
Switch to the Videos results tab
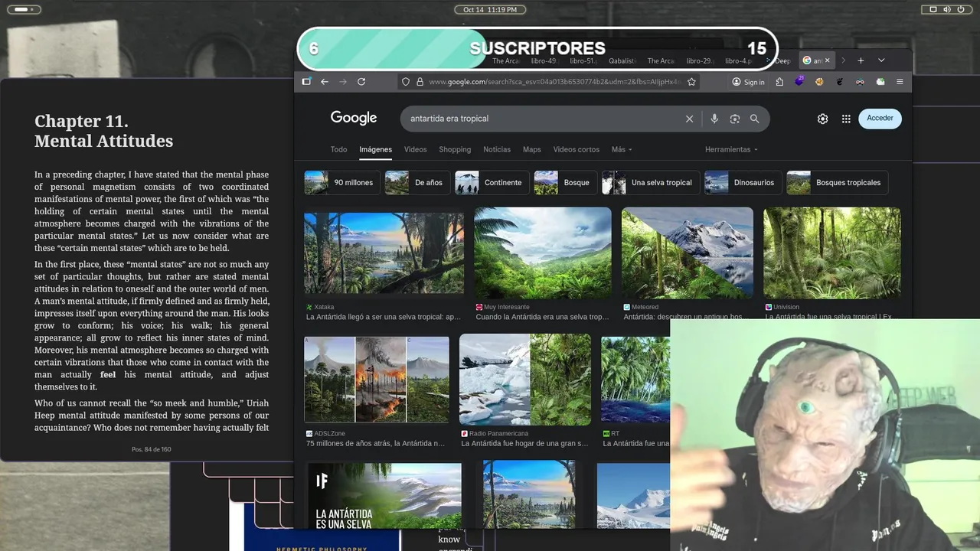415,149
